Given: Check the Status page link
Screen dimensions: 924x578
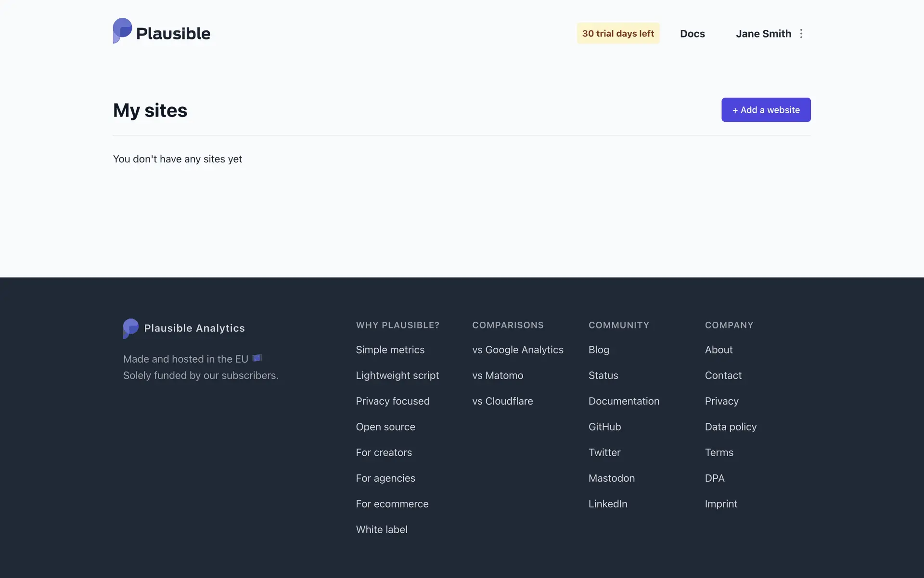Looking at the screenshot, I should (603, 375).
